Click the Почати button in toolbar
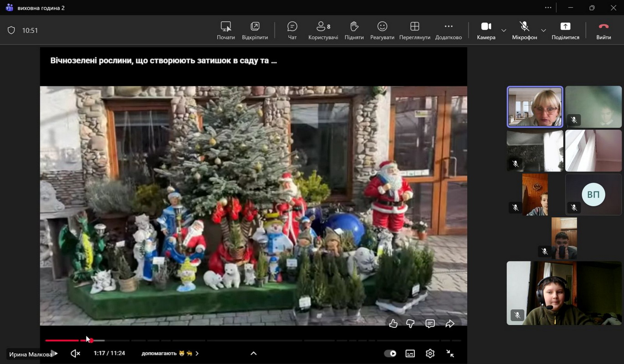Screen dimensions: 624x364 (x=225, y=30)
